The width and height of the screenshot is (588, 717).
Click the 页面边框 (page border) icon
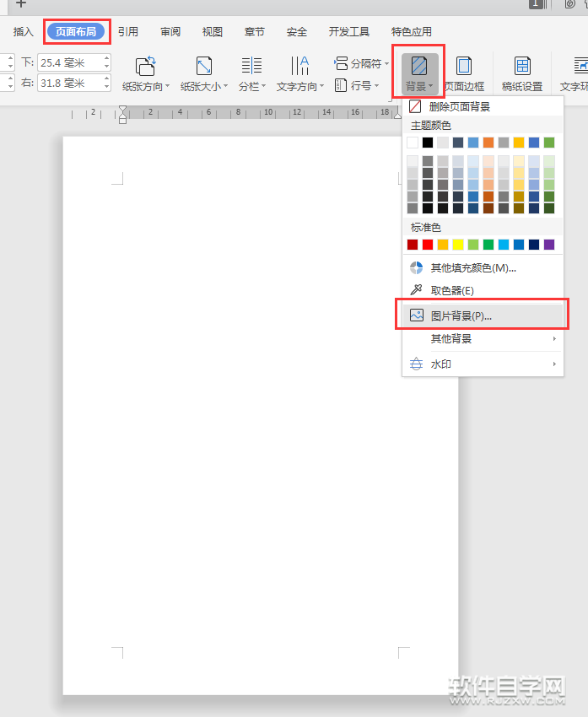tap(463, 67)
